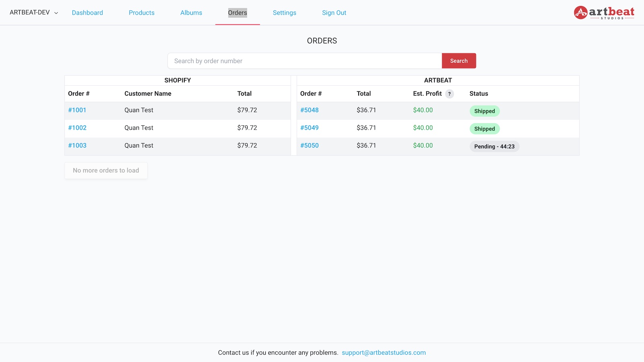Click the ORDERS page title
The image size is (644, 362).
coord(322,41)
